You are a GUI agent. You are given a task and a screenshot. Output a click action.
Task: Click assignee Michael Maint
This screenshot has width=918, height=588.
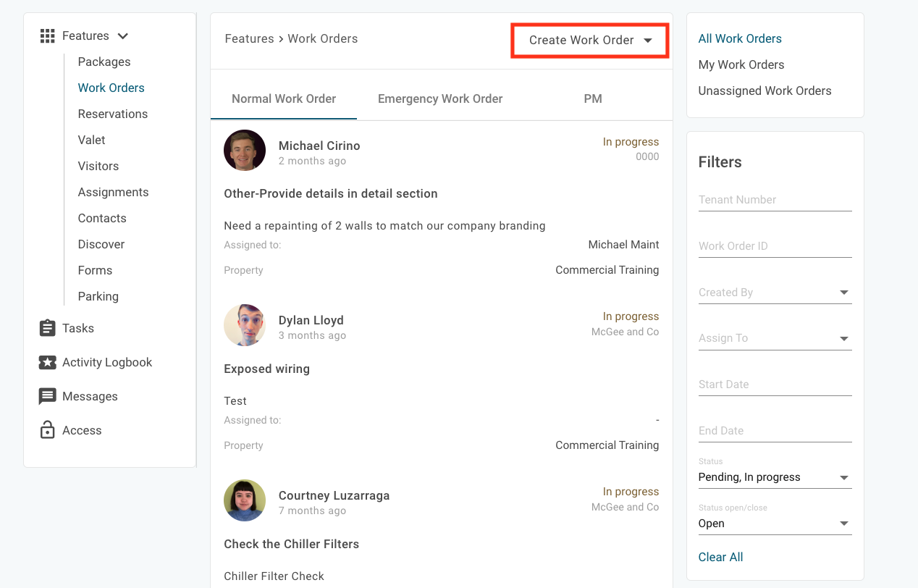click(623, 245)
